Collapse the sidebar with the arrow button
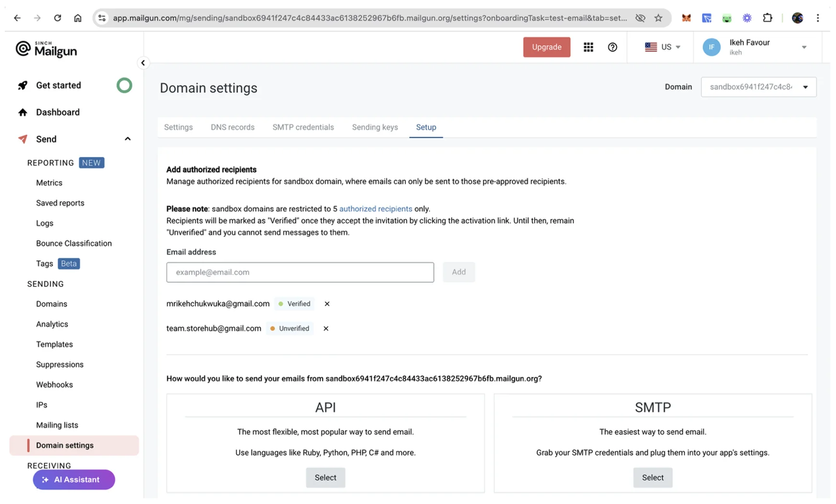 (x=143, y=63)
